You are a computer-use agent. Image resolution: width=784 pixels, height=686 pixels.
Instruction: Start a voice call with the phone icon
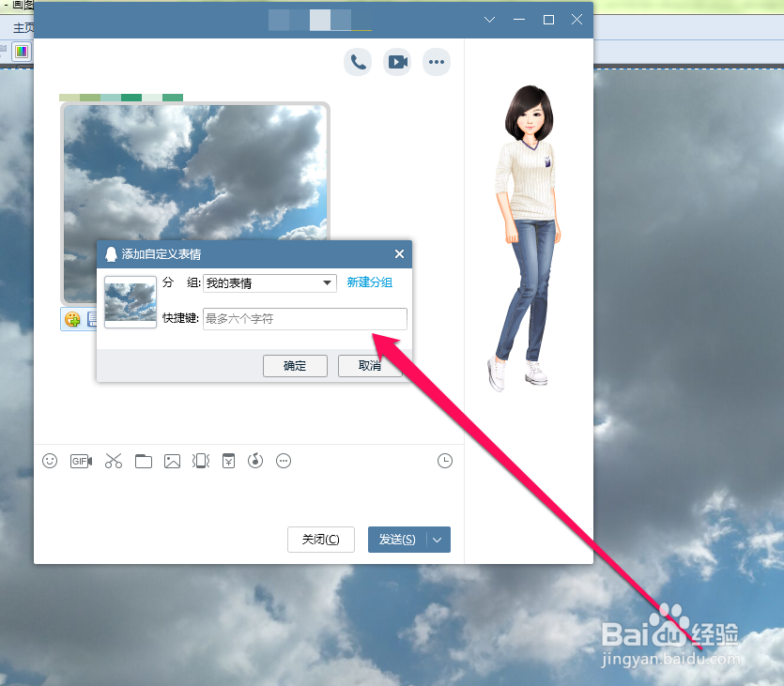click(x=358, y=62)
